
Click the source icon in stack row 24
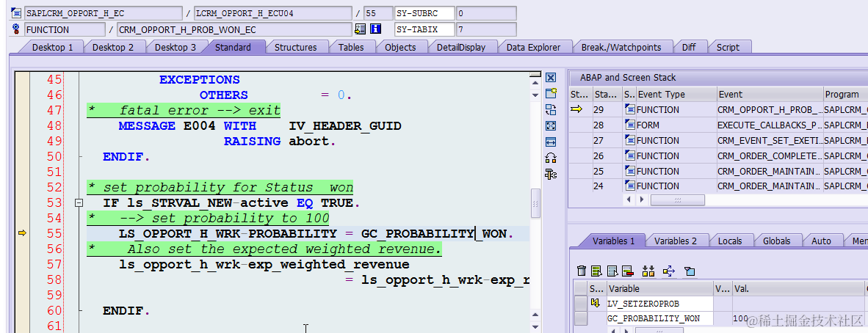tap(630, 186)
